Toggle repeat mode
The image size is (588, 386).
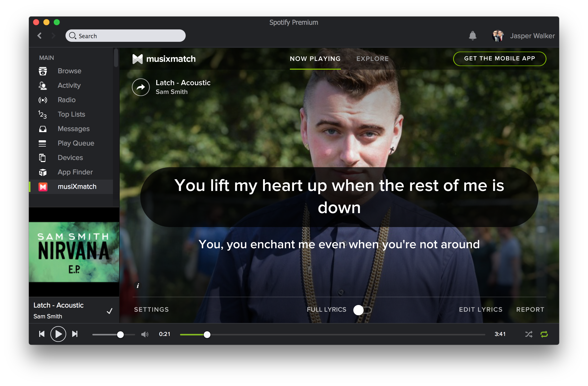544,334
